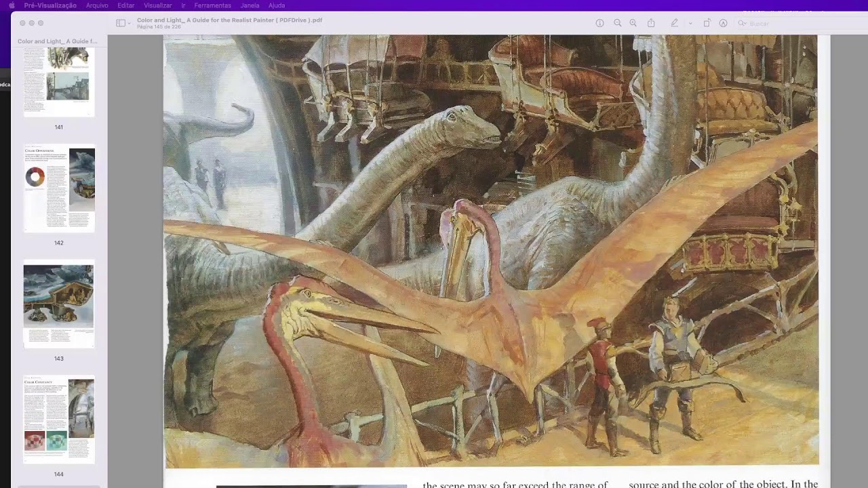Open the Pré-Visualização app menu
This screenshot has width=868, height=488.
50,5
